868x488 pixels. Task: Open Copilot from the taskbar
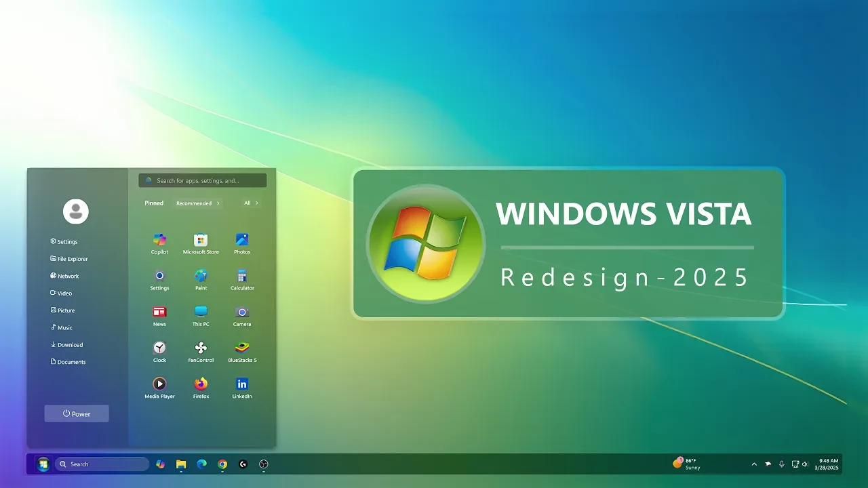(x=161, y=464)
